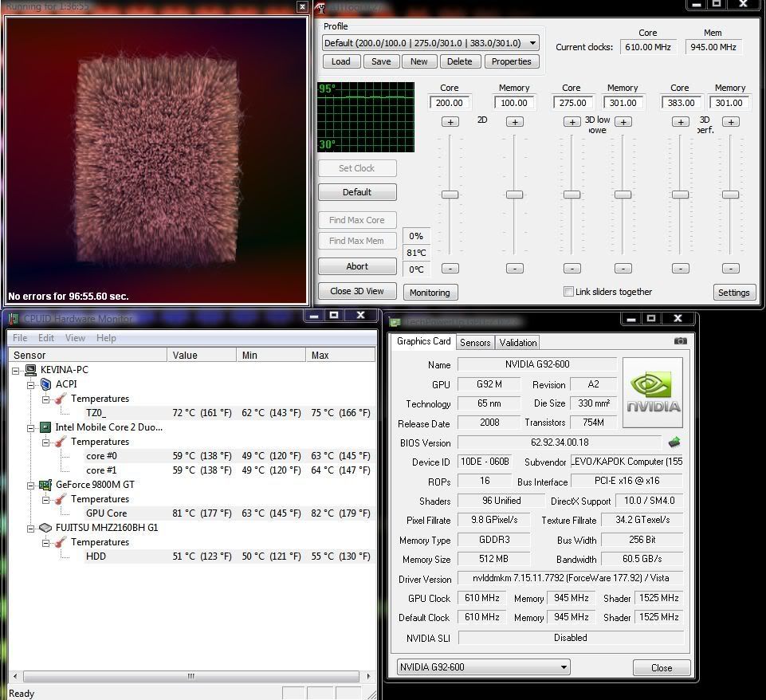Collapse Temperatures under ACPI
The image size is (766, 700).
(x=46, y=399)
